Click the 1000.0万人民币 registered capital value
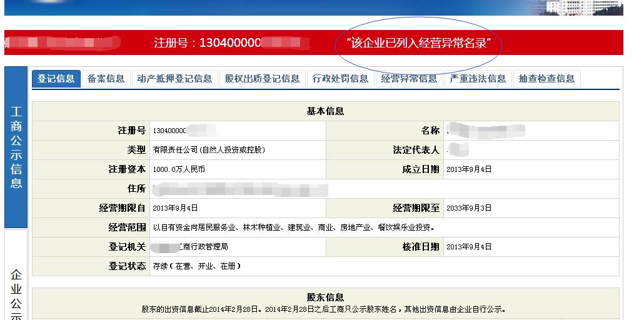The image size is (644, 320). [179, 169]
